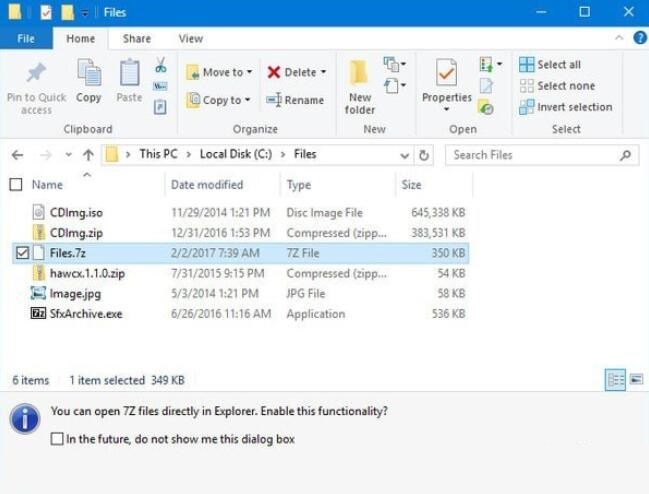The height and width of the screenshot is (494, 649).
Task: Click the Quick Access Properties icon in title bar
Action: (46, 12)
